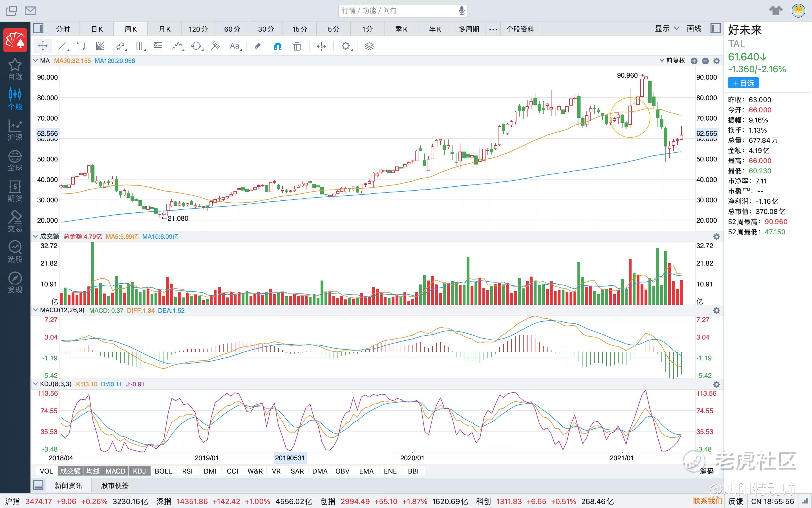Zoom in chart with plus button
The width and height of the screenshot is (812, 508).
coord(694,61)
